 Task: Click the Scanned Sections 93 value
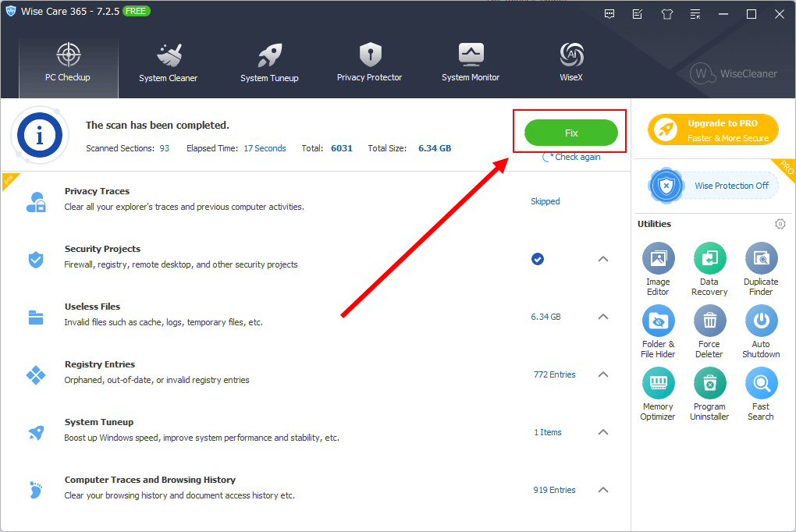tap(165, 148)
